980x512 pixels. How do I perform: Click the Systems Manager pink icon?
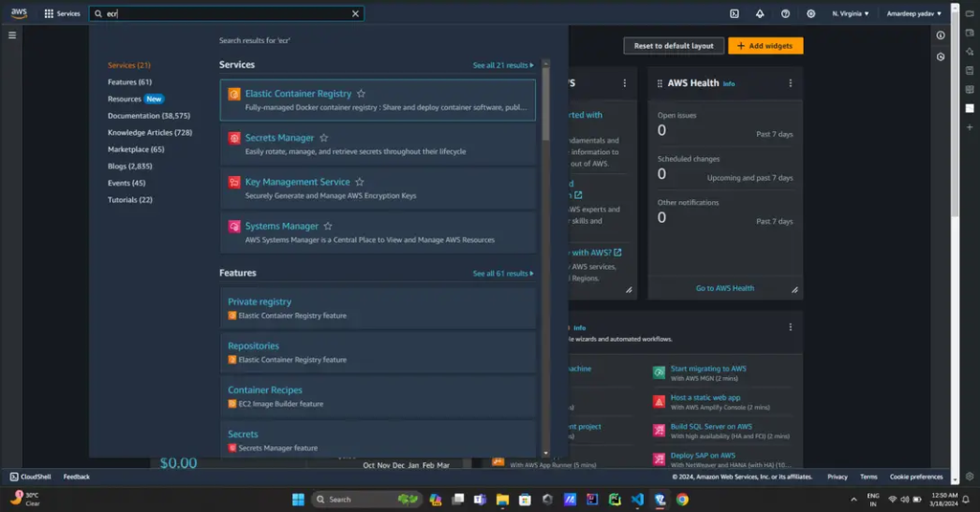(x=234, y=226)
